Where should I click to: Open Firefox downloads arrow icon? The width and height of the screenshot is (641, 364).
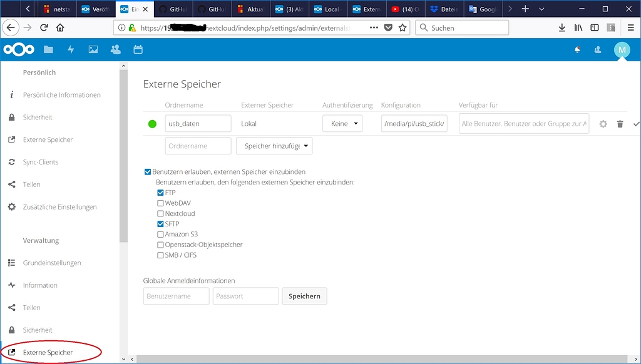(562, 28)
